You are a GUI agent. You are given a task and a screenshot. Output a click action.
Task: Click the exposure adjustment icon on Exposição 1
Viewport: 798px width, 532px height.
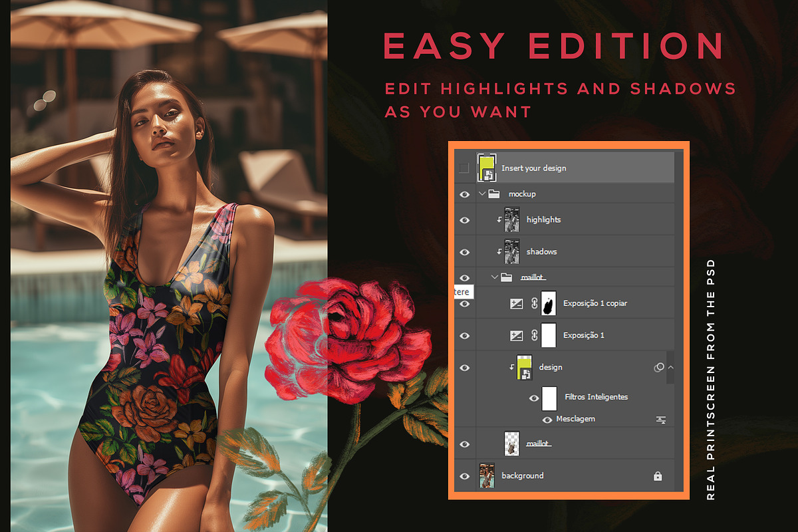pyautogui.click(x=516, y=336)
